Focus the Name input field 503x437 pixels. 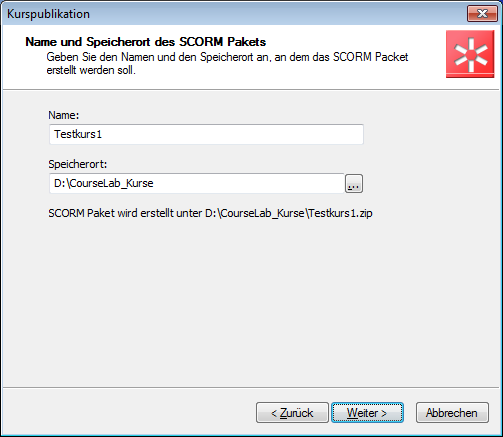tap(206, 134)
